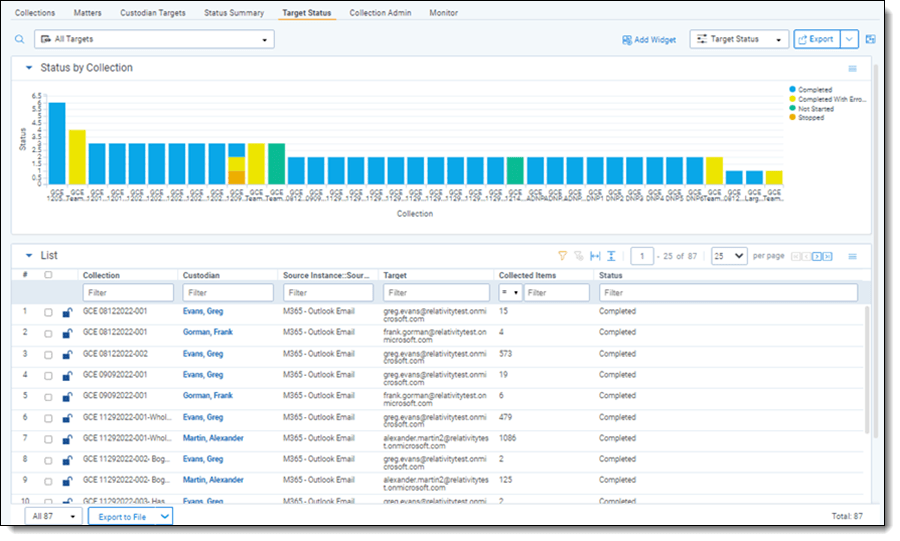
Task: Open Martin, Alexander link in row 7
Action: click(x=213, y=438)
